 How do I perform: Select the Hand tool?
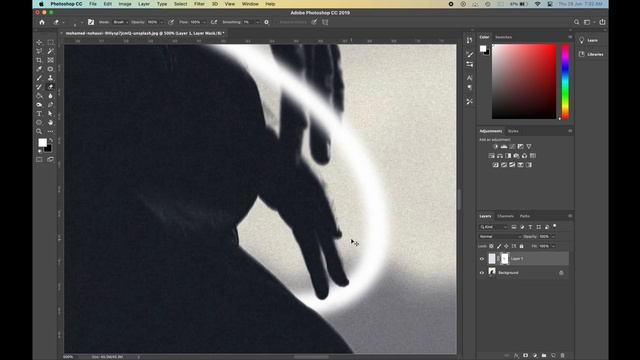click(x=50, y=122)
